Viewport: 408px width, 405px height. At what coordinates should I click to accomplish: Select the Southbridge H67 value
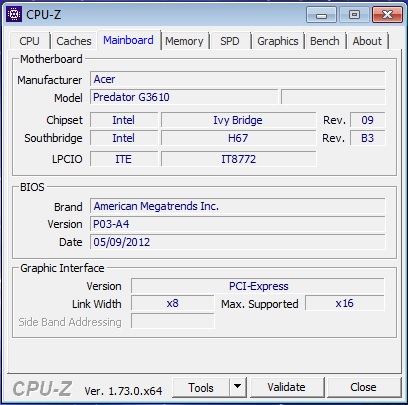click(238, 138)
